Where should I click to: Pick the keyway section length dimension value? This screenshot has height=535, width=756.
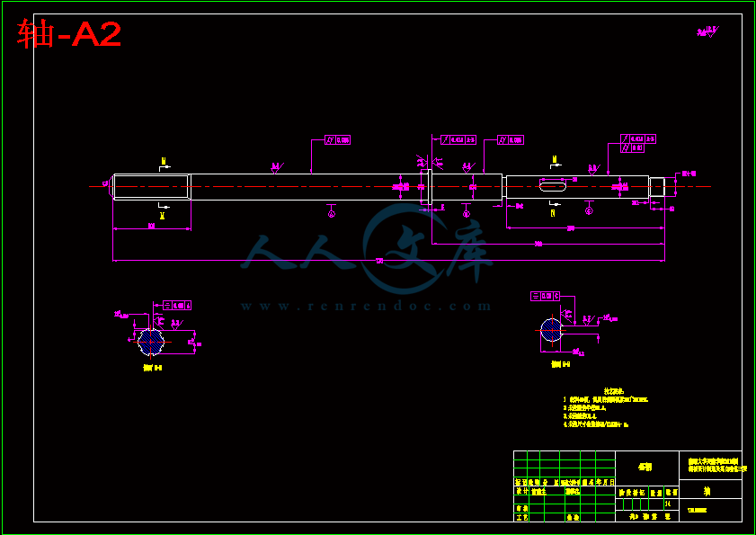[571, 228]
